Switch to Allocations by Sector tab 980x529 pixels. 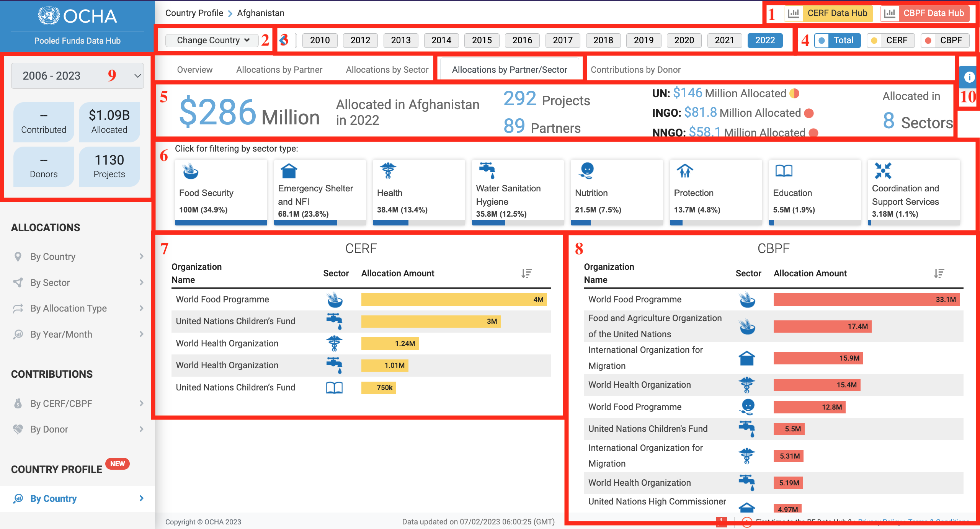387,70
